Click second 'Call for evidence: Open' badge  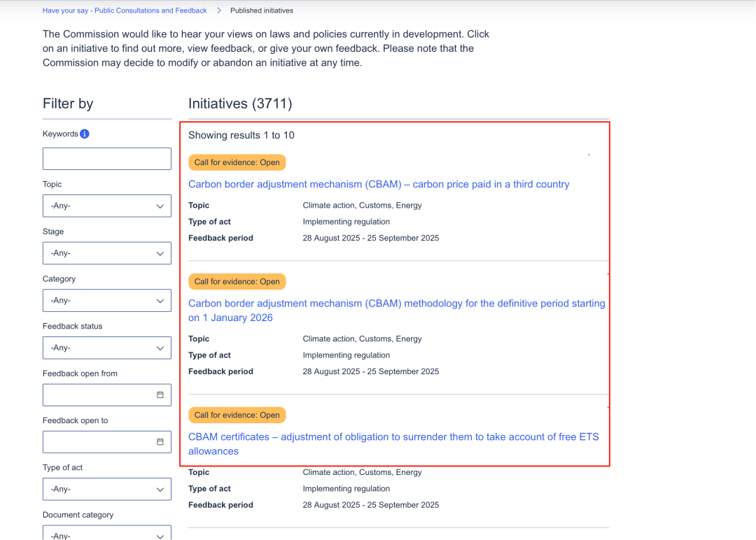[237, 282]
